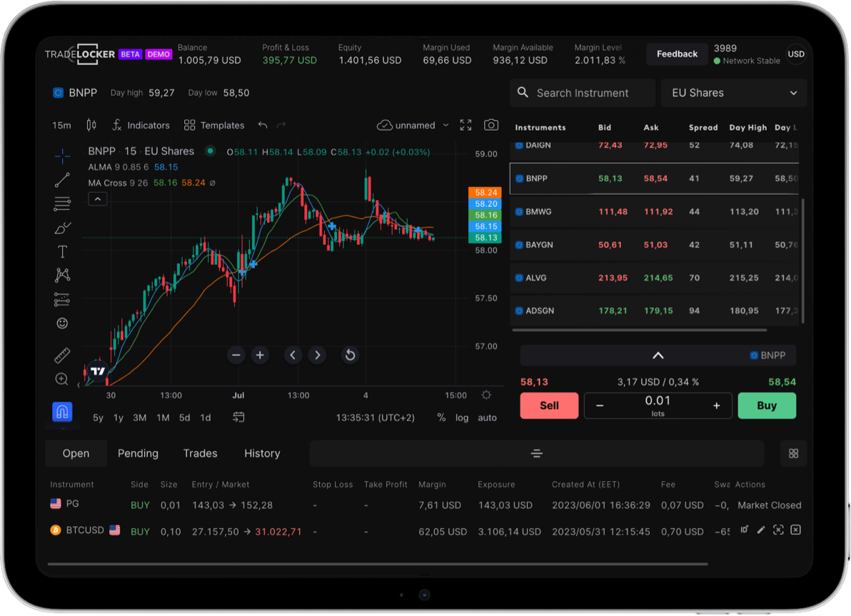Zoom out the chart with minus button

click(x=236, y=355)
